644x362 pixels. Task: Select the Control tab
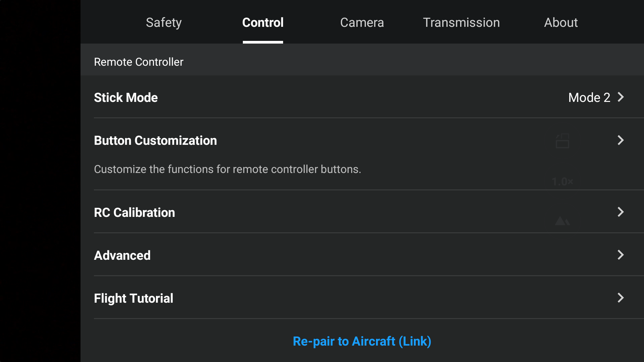263,22
